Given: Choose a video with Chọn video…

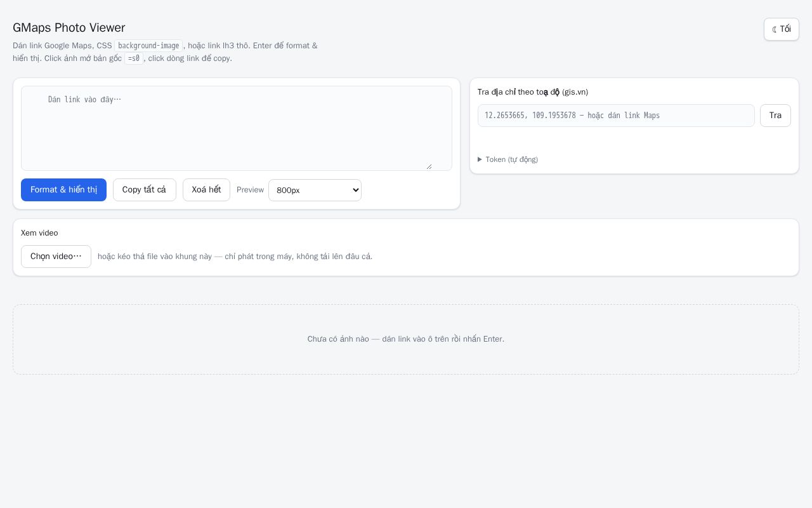Looking at the screenshot, I should click(x=56, y=257).
